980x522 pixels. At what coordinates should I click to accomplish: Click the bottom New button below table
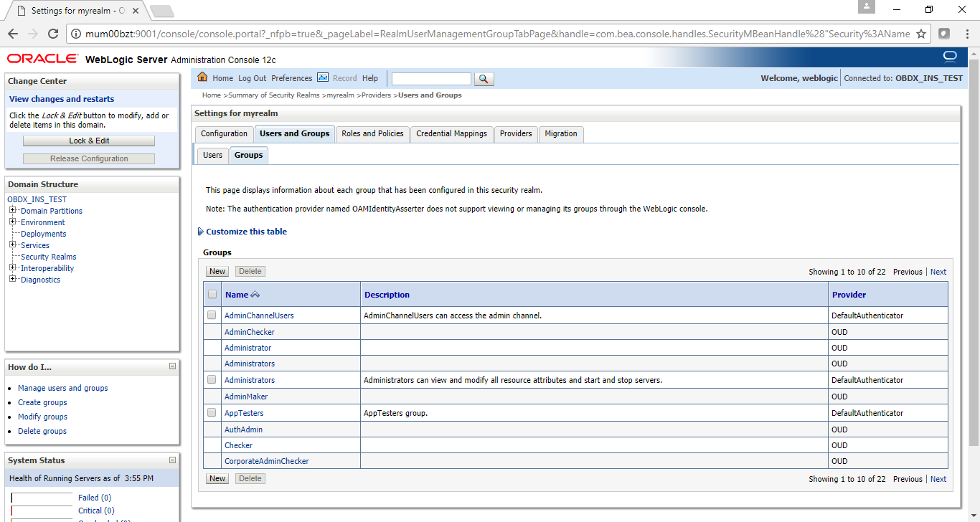click(x=217, y=478)
